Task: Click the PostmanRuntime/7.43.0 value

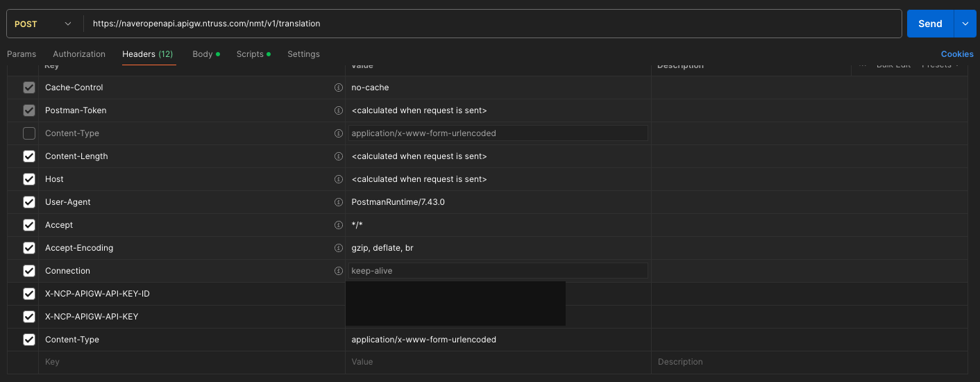Action: click(x=398, y=202)
